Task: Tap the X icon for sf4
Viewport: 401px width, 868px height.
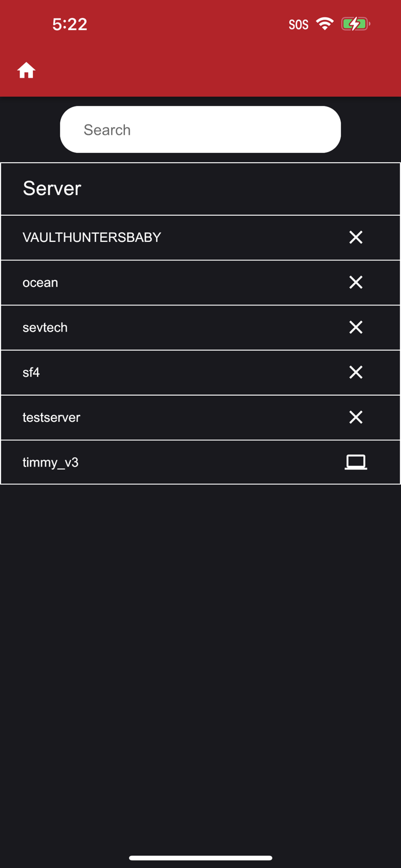Action: (356, 372)
